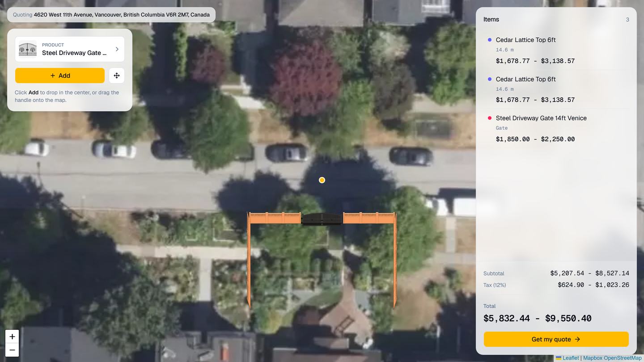The width and height of the screenshot is (644, 362).
Task: Click the red dot beside Steel Driveway Gate
Action: (490, 118)
